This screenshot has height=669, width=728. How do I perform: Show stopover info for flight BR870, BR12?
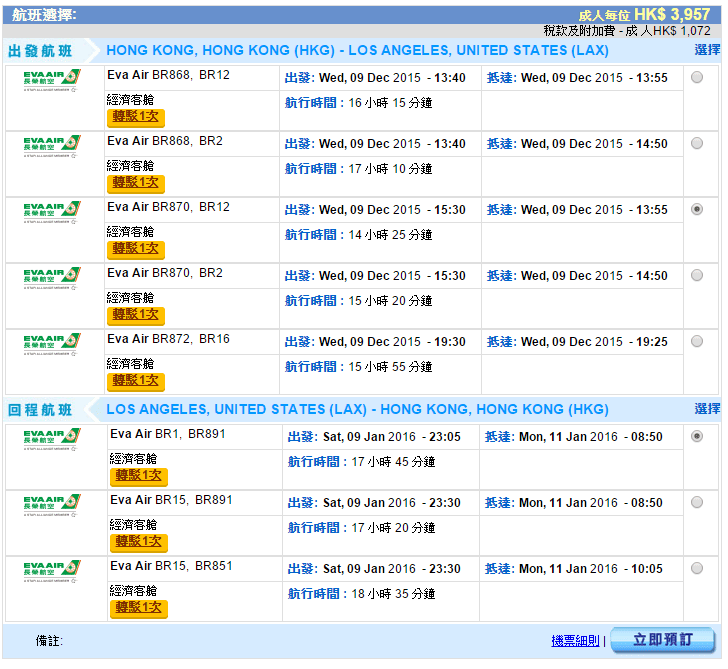135,249
